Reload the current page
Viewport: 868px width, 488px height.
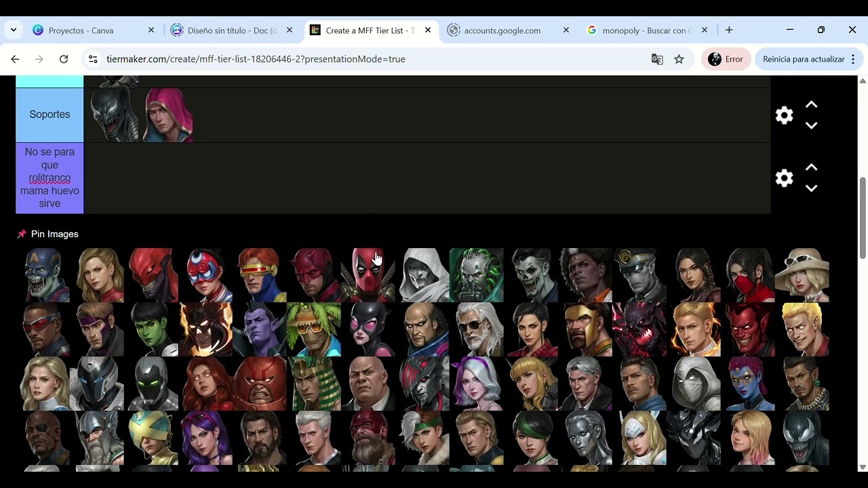[x=64, y=59]
